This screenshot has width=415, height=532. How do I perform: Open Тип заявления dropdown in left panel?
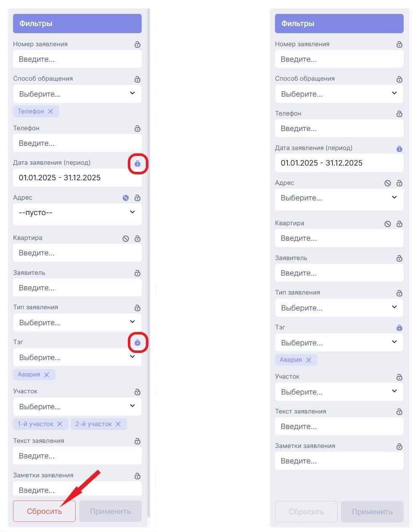(x=77, y=322)
